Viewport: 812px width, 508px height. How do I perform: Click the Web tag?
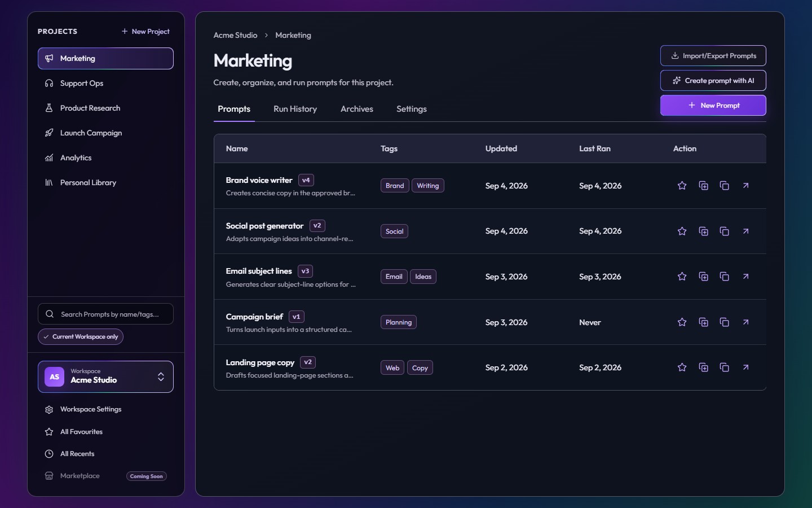(x=392, y=368)
